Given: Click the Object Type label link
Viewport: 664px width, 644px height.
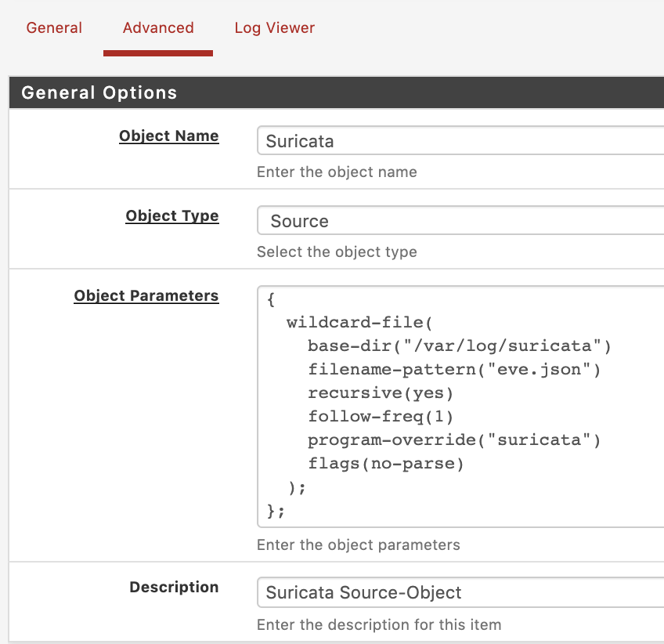Looking at the screenshot, I should (x=172, y=216).
